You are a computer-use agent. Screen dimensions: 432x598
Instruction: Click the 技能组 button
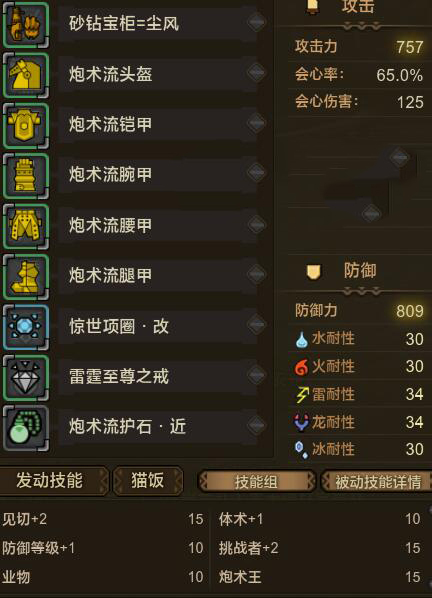coord(257,482)
